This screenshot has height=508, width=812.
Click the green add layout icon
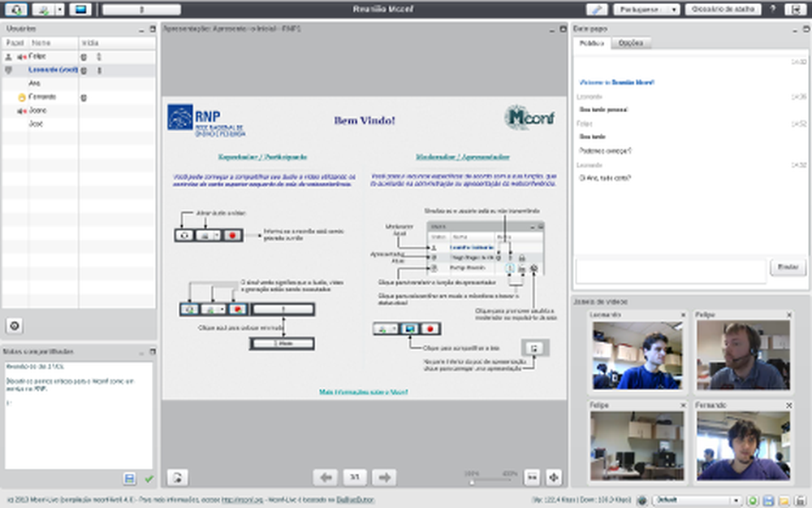click(753, 500)
